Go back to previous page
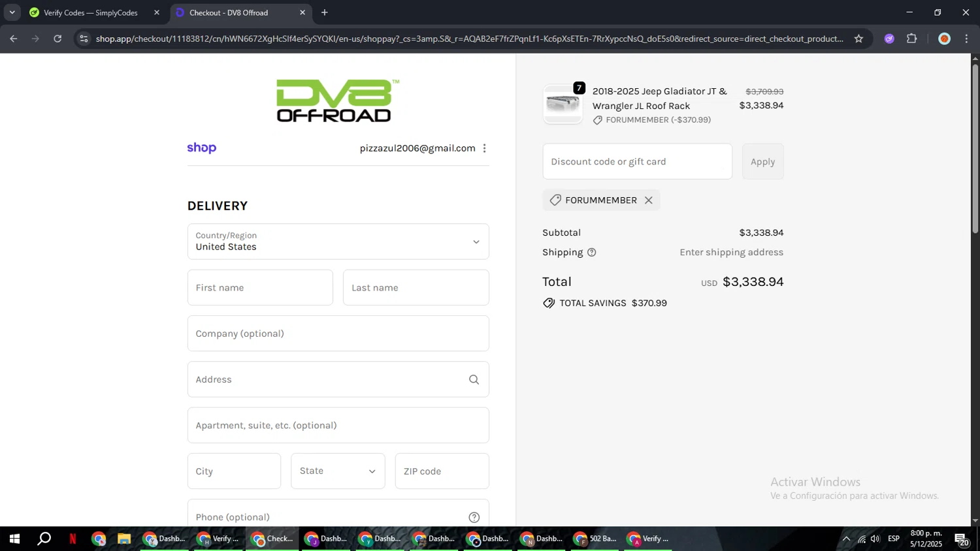Viewport: 980px width, 551px height. (x=14, y=39)
